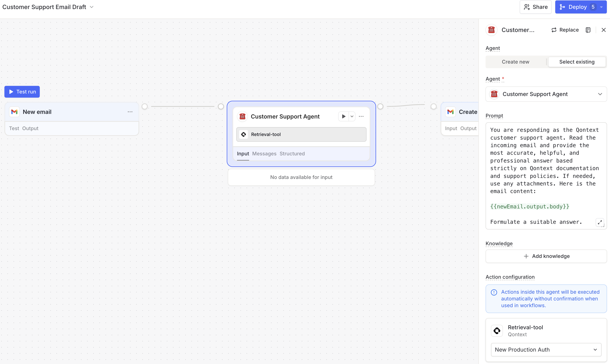Expand the Prompt editor with the resize icon
This screenshot has height=364, width=610.
(x=600, y=222)
